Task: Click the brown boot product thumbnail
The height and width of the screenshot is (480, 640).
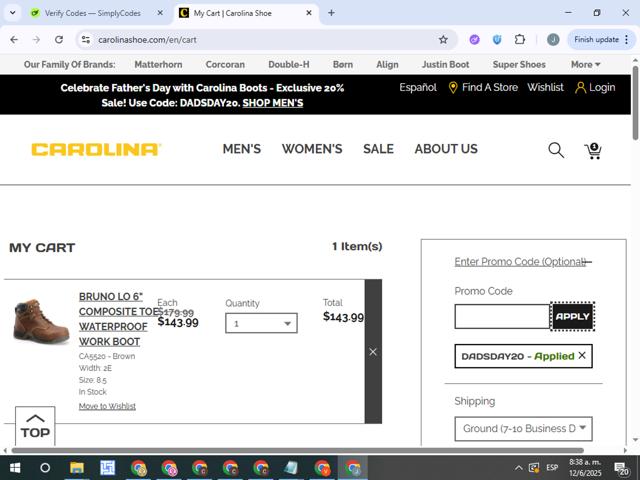Action: click(41, 321)
